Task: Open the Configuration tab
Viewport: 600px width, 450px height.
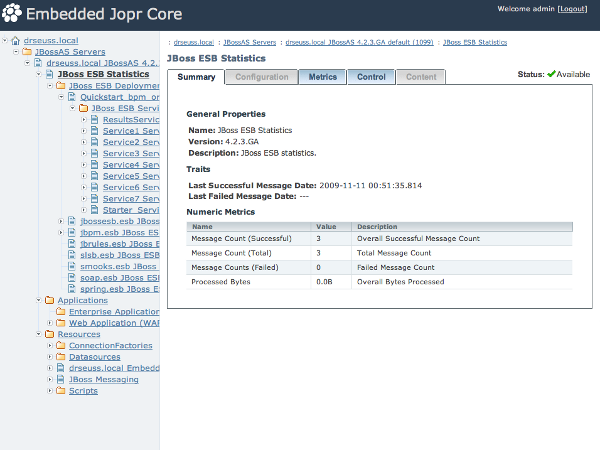Action: click(x=262, y=77)
